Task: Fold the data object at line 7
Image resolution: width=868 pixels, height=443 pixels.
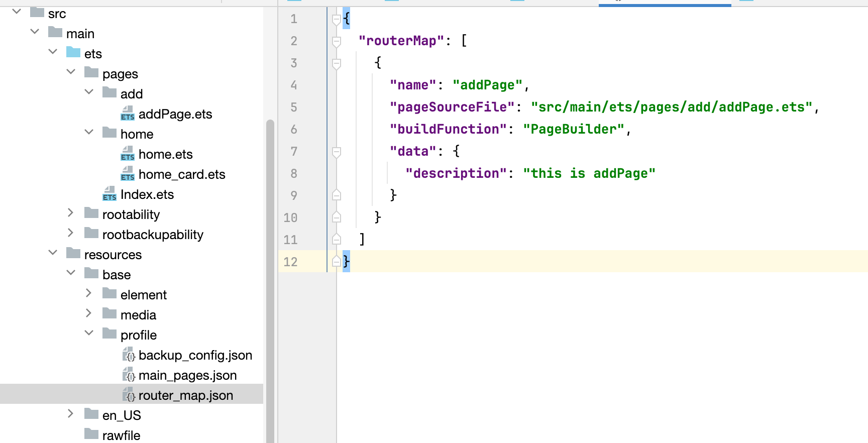Action: pos(337,152)
